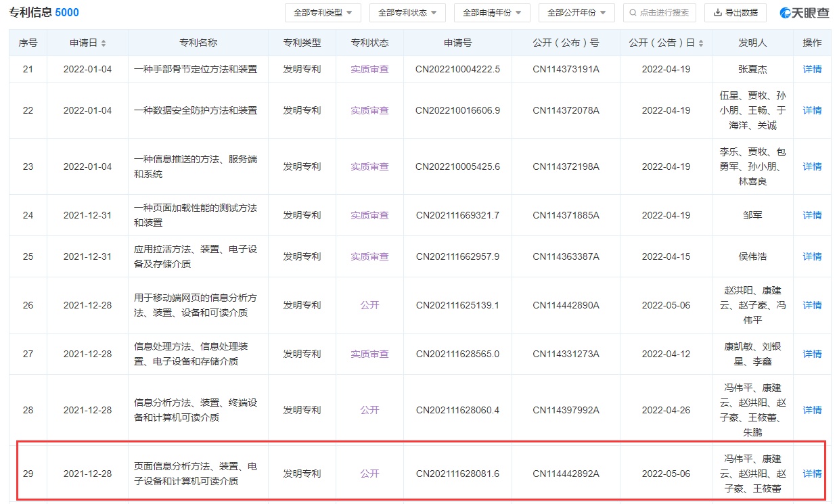Viewport: 837px width, 504px height.
Task: Open 详情 for patent row 29
Action: pos(812,474)
